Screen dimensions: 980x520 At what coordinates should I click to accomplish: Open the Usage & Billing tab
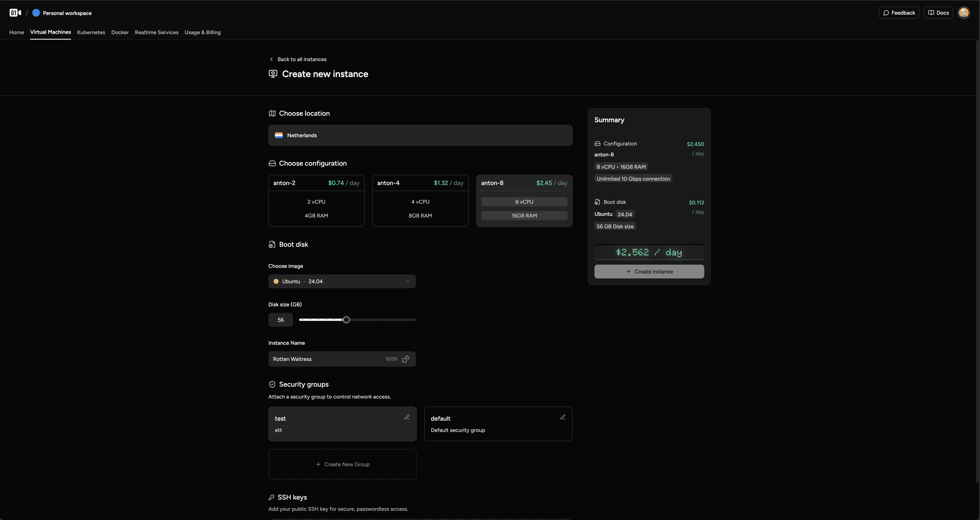(202, 32)
